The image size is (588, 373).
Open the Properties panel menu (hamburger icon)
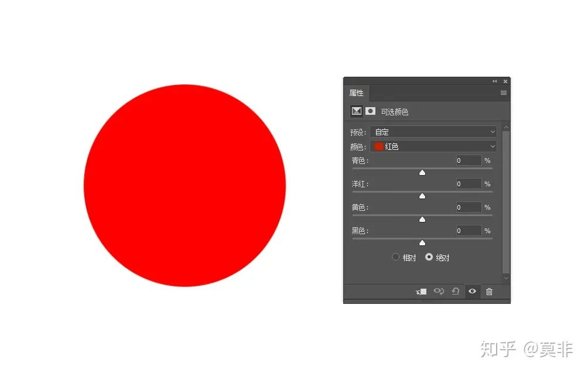pyautogui.click(x=503, y=93)
